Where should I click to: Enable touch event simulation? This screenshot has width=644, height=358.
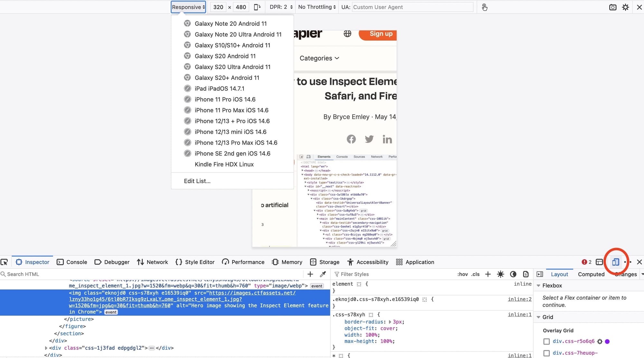tap(484, 7)
